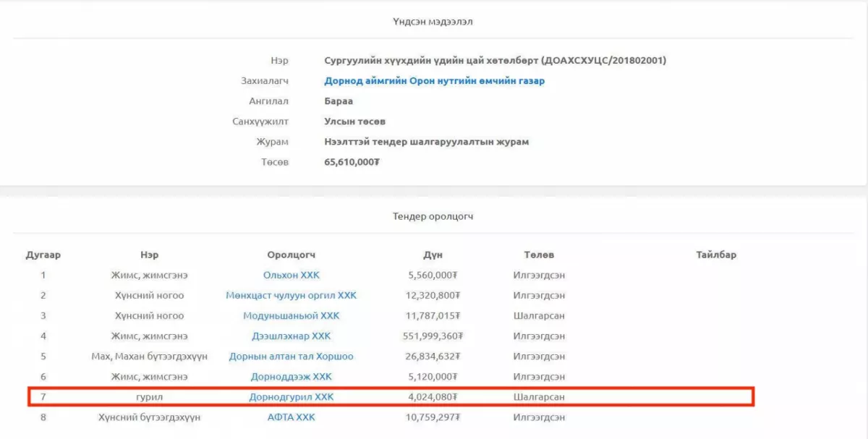Open Мөнхцаст чулуун оргил ХХК link

click(292, 296)
